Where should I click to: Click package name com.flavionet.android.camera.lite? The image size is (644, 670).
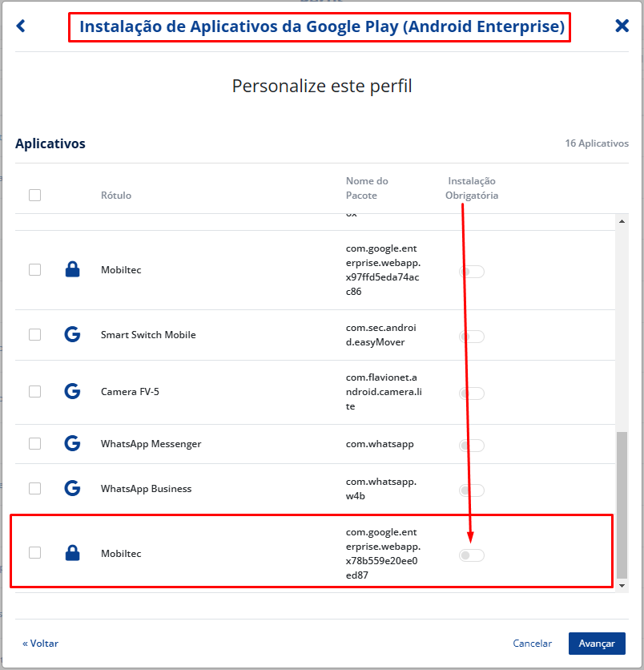384,391
